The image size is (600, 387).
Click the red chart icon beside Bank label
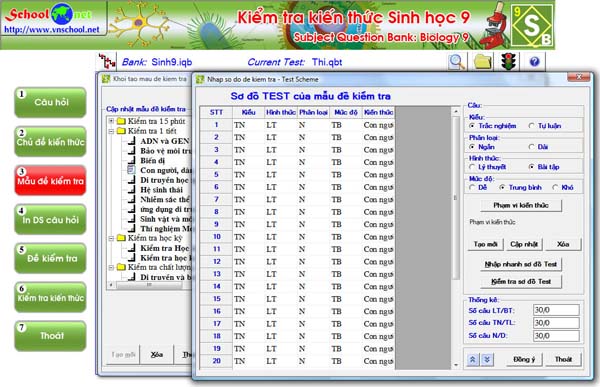point(107,61)
